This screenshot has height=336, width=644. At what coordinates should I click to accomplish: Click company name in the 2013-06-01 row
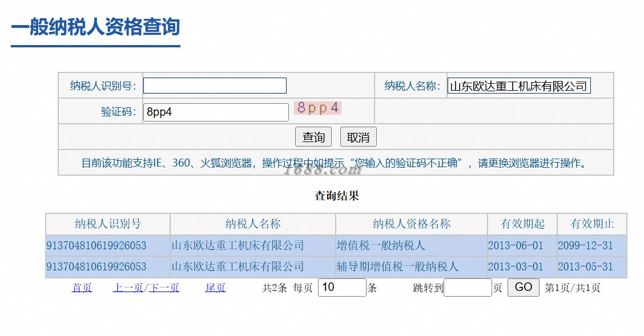[x=238, y=245]
